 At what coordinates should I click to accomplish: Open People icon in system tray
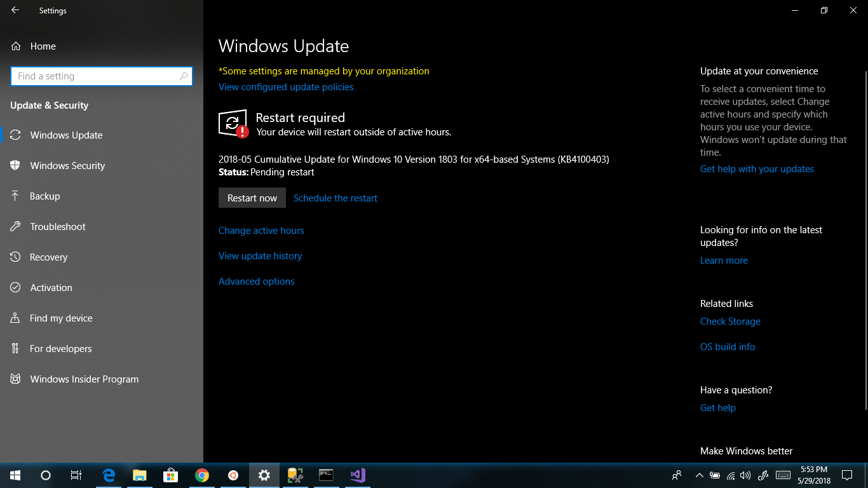(677, 475)
